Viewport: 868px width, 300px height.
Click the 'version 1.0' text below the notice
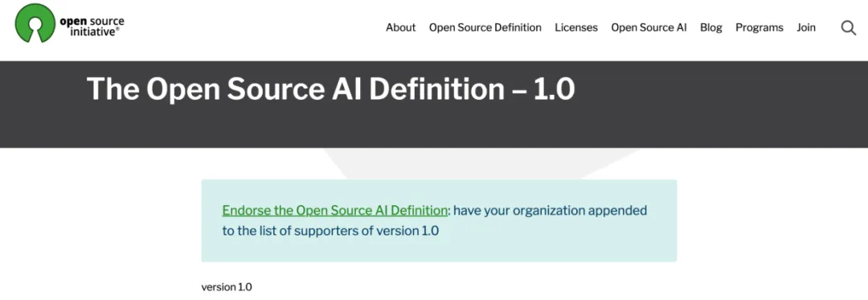pos(227,287)
